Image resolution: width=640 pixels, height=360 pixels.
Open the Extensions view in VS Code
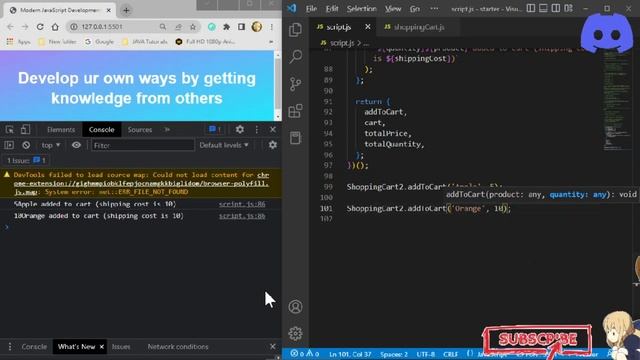click(296, 111)
